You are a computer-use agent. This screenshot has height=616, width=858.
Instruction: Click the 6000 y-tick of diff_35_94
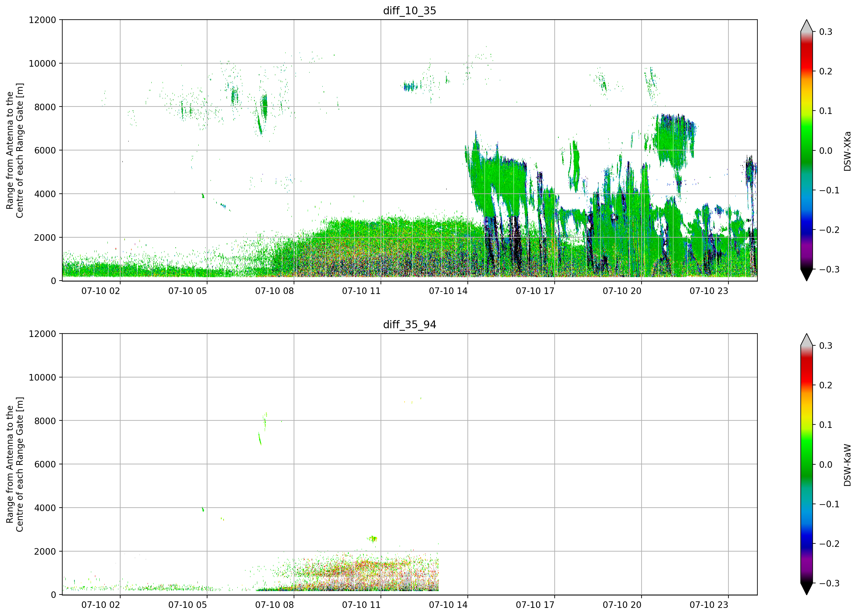coord(45,465)
